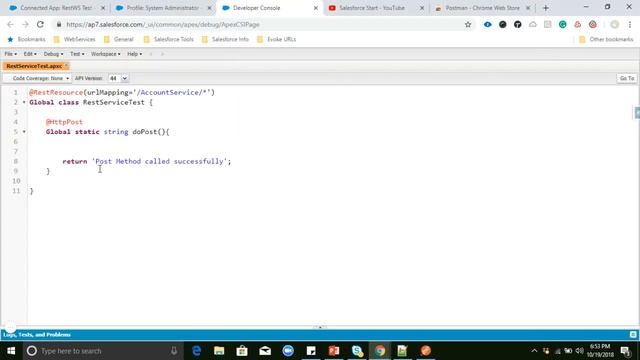Switch to the Profile: System Administrator tab
This screenshot has height=360, width=640.
162,8
